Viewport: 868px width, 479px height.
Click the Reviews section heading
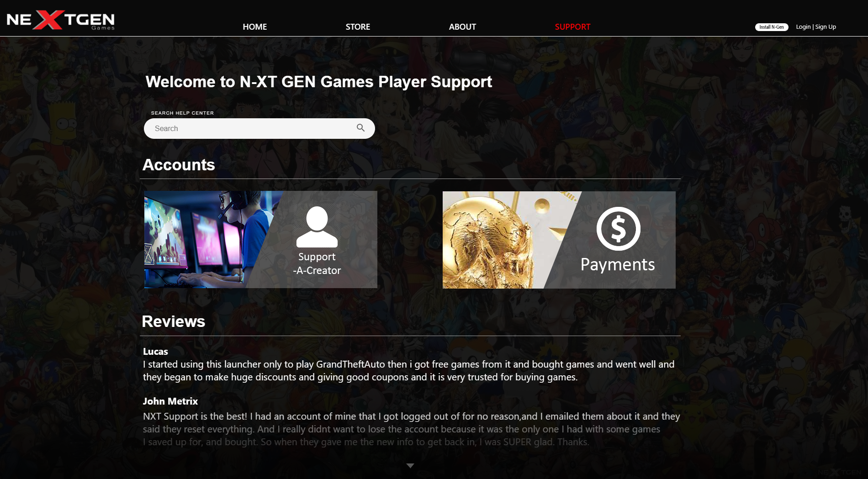173,321
